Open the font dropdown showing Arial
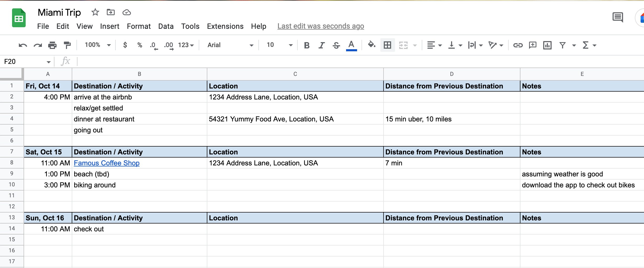This screenshot has width=644, height=268. coord(229,45)
